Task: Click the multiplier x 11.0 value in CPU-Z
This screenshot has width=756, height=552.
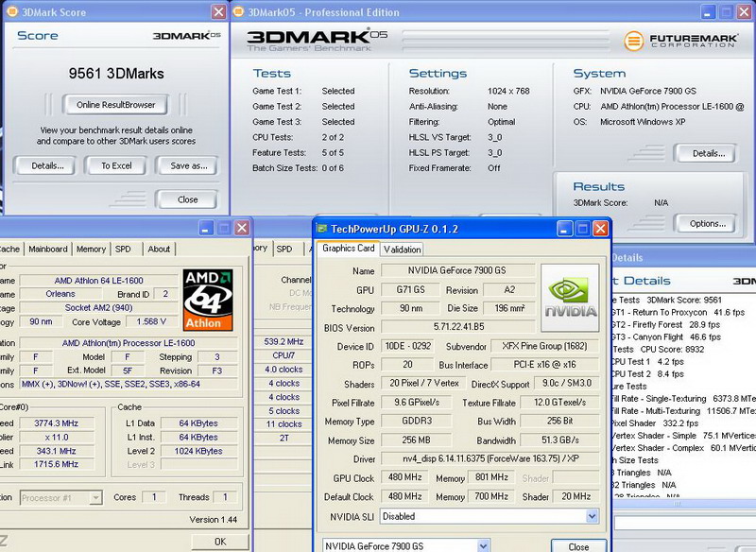Action: (x=56, y=438)
